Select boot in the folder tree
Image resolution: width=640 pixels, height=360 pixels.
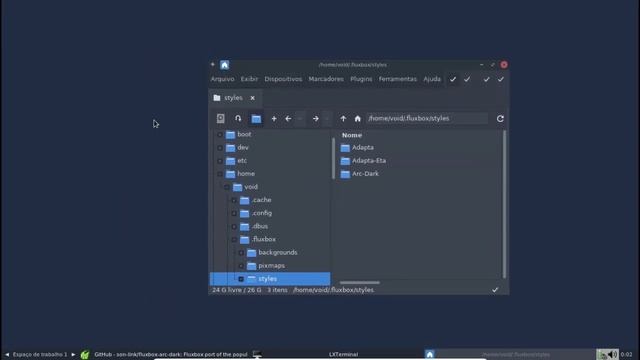244,134
